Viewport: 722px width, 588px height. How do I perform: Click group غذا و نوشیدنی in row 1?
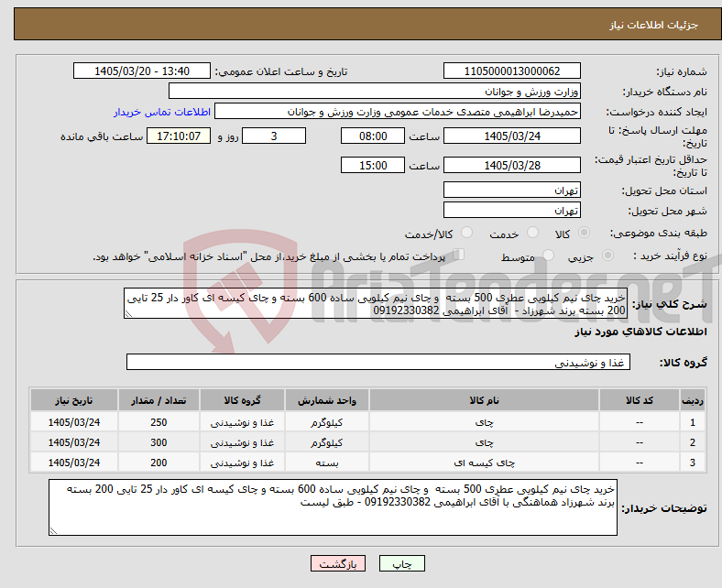(x=242, y=422)
